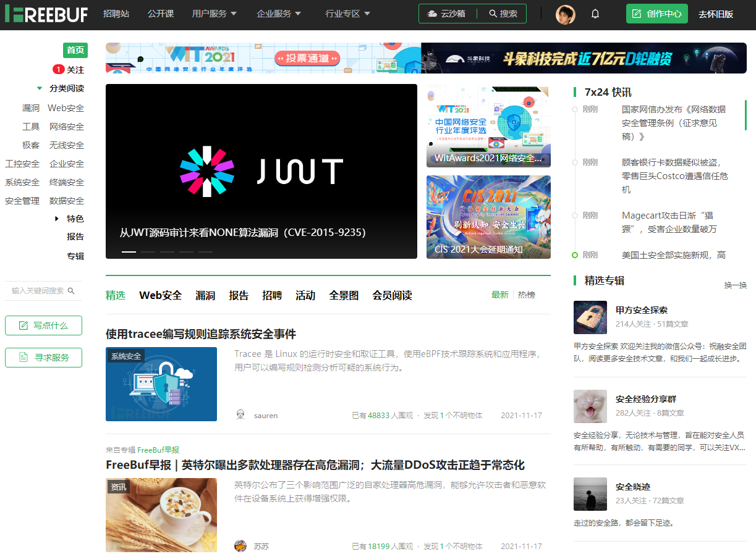
Task: Click the 寻求服务 button
Action: click(x=43, y=357)
